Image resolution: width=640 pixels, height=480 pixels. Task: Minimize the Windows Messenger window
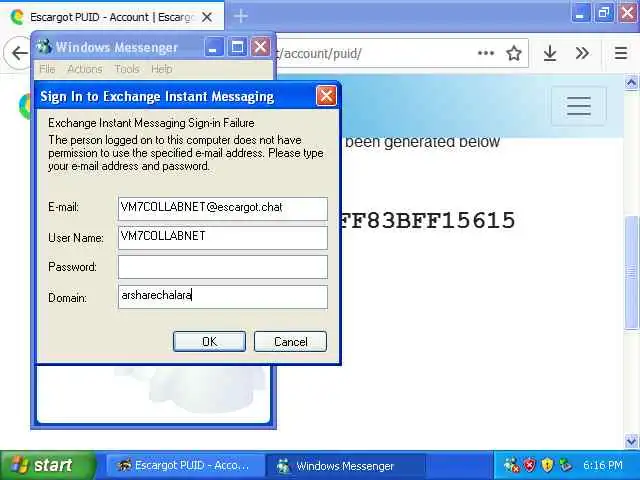click(213, 47)
